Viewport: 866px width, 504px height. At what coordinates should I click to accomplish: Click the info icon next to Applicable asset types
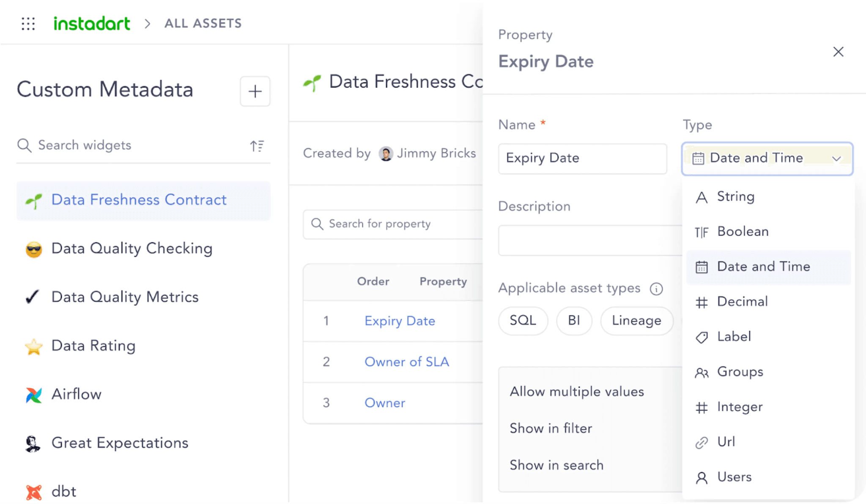tap(656, 289)
